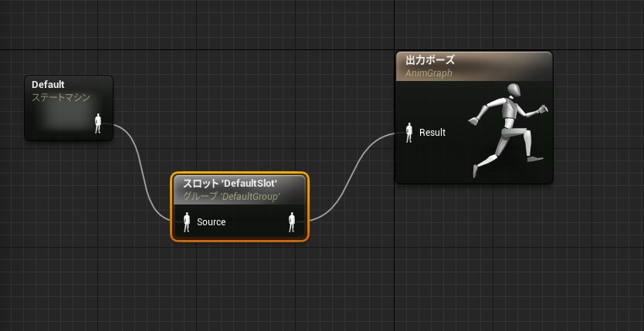Click the Source input pose pin
Screen dimensions: 644x331
point(186,222)
